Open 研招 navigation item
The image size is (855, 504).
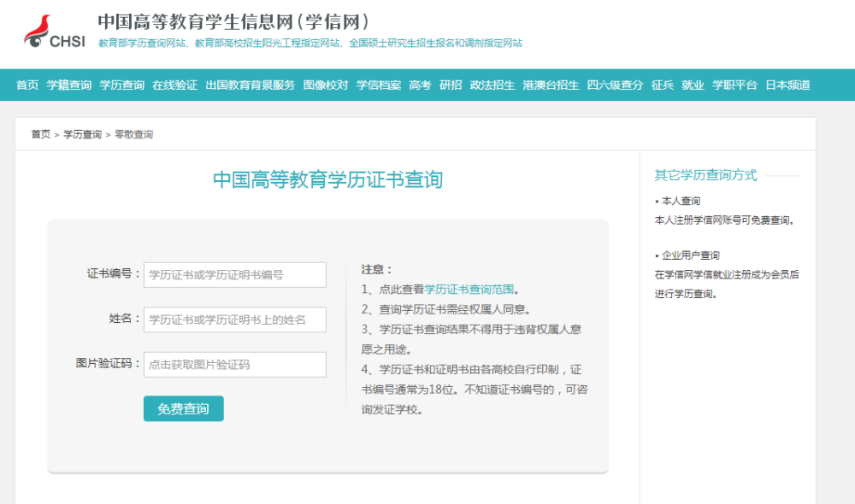coord(451,85)
